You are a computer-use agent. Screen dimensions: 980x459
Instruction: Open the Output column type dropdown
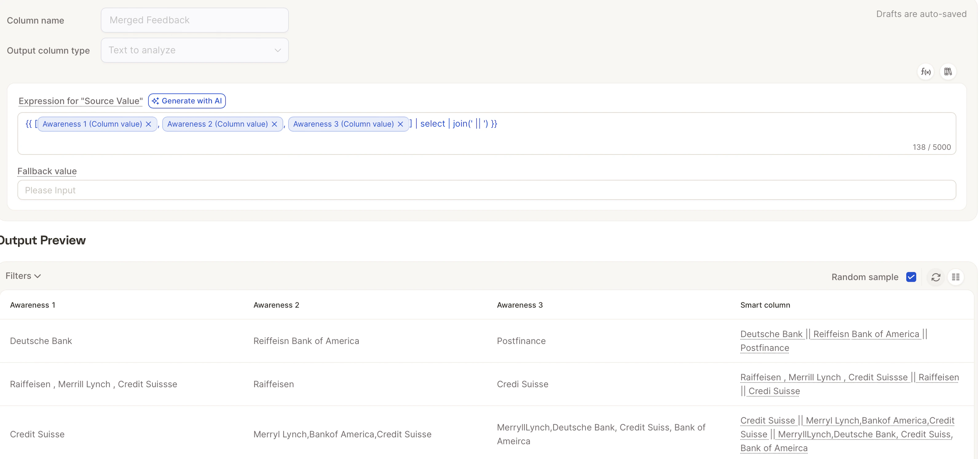[195, 50]
